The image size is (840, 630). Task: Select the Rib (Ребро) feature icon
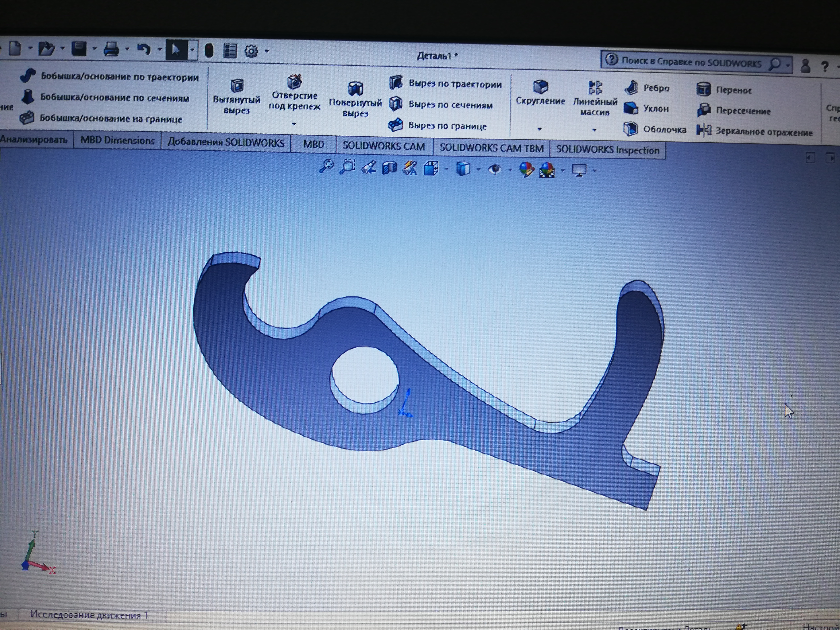[631, 88]
